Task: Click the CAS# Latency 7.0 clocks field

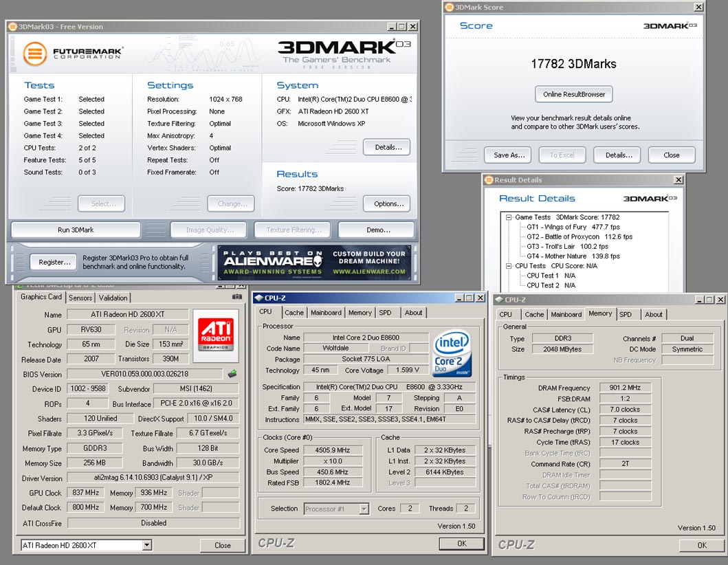Action: [625, 410]
